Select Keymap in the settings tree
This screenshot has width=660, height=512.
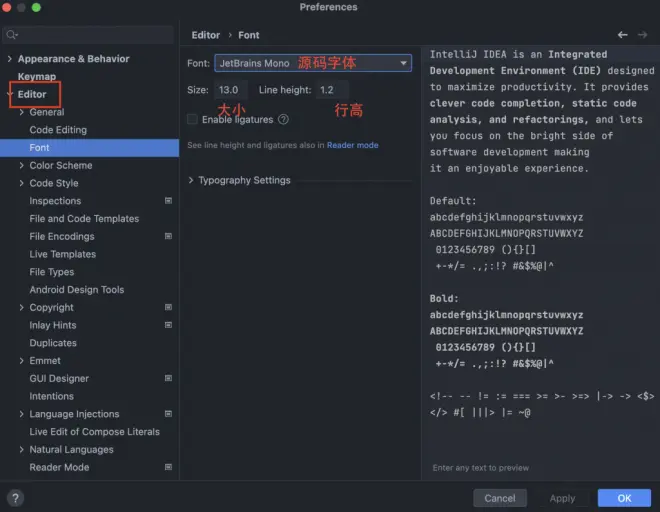point(37,77)
